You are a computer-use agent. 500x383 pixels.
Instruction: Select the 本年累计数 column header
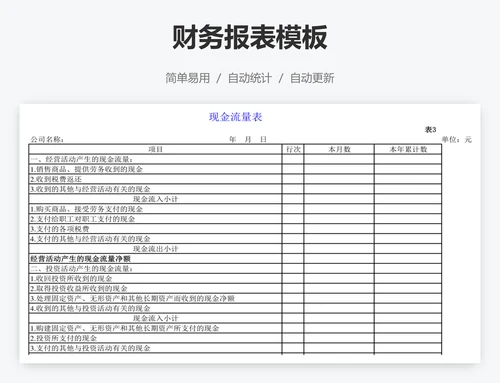coord(408,149)
